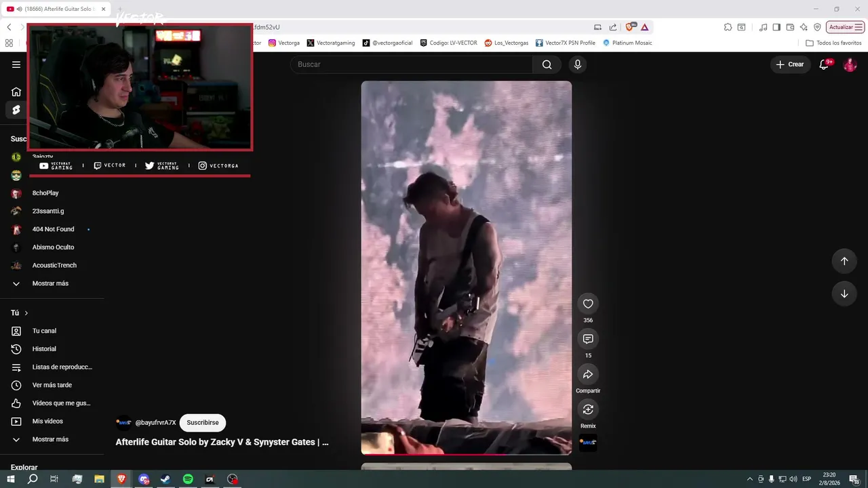This screenshot has height=488, width=868.
Task: Open Leo AI sparkle icon
Action: click(804, 27)
